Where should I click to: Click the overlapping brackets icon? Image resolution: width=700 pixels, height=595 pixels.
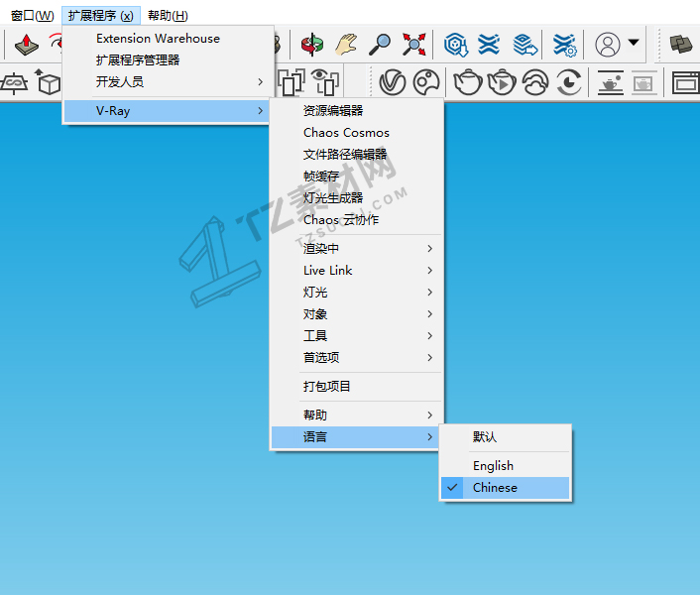click(x=291, y=82)
